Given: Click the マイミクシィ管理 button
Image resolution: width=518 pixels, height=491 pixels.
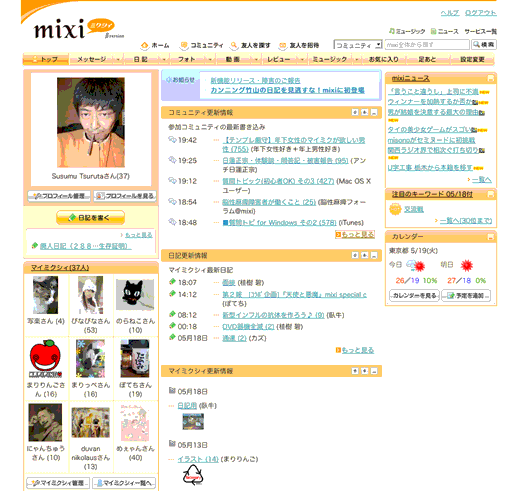Looking at the screenshot, I should click(x=58, y=483).
